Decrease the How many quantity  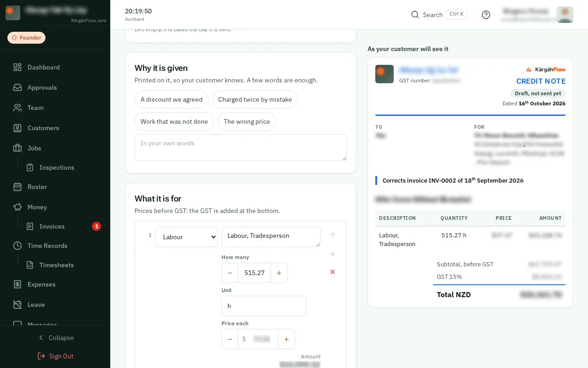click(x=230, y=273)
